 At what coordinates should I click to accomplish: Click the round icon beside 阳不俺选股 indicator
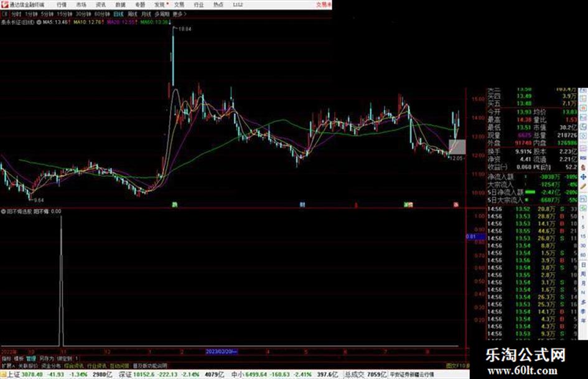[x=3, y=212]
